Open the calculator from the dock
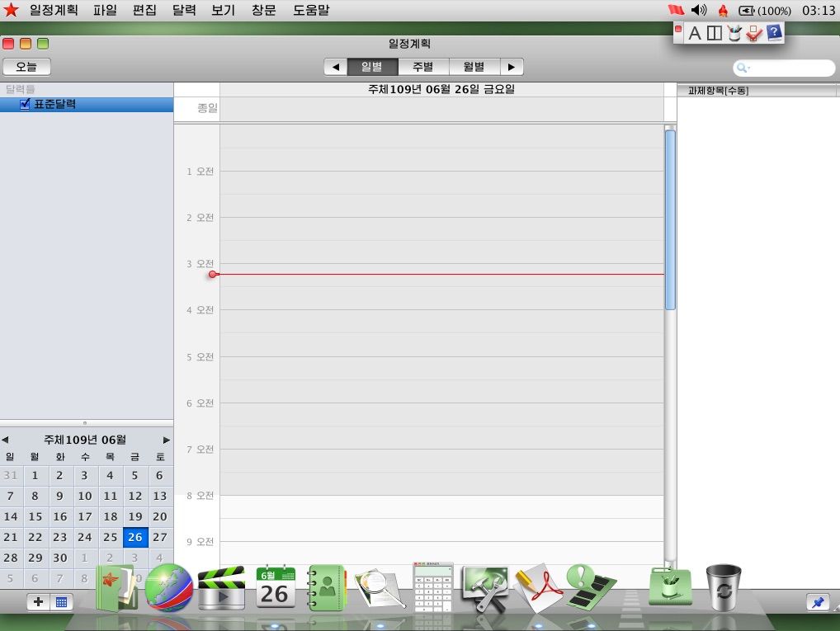This screenshot has width=840, height=631. [433, 587]
